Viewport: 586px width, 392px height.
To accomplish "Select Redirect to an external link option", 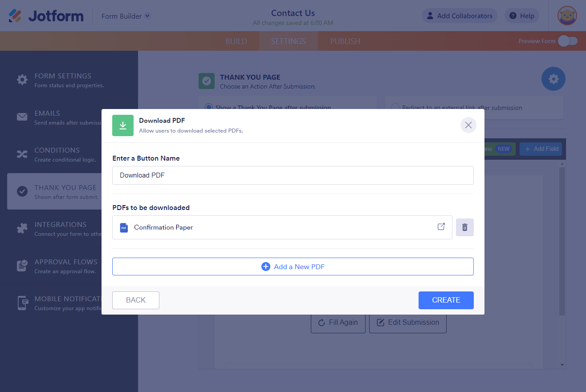I will (x=395, y=107).
